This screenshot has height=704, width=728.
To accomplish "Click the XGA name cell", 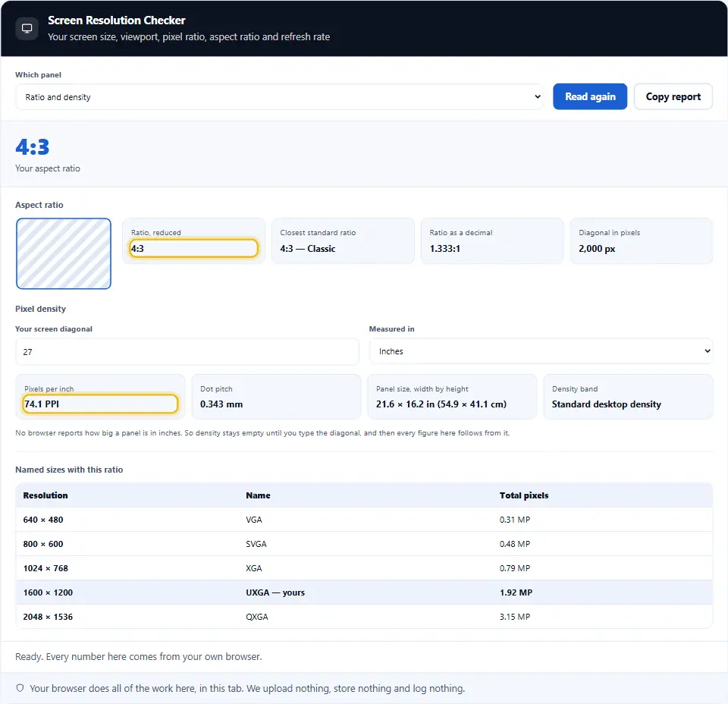I will pyautogui.click(x=254, y=568).
